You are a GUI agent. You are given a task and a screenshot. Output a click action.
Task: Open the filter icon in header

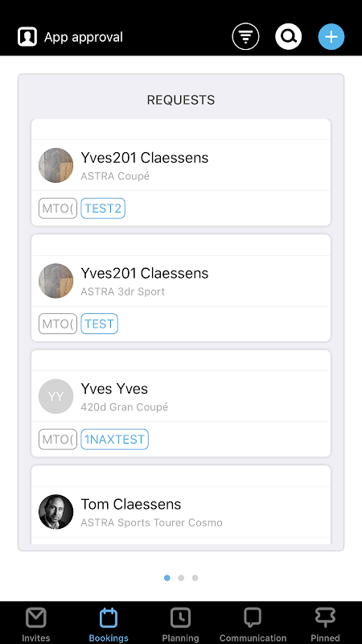245,37
